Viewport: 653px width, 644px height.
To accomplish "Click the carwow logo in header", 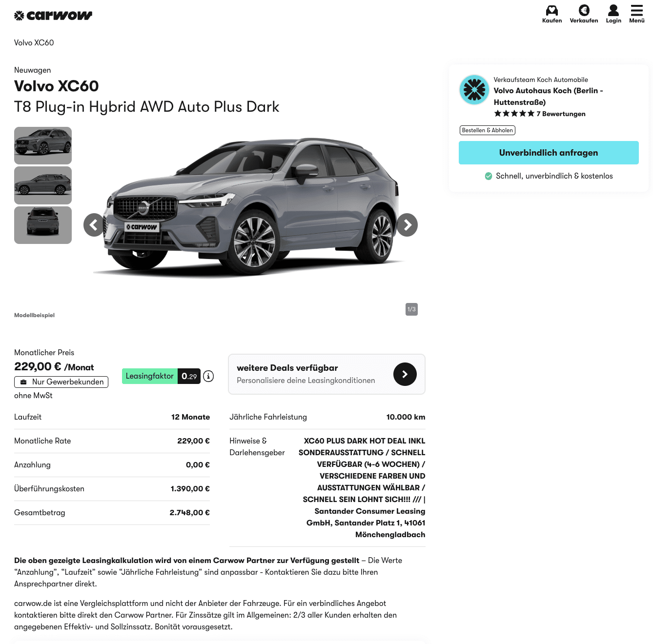I will (x=53, y=16).
